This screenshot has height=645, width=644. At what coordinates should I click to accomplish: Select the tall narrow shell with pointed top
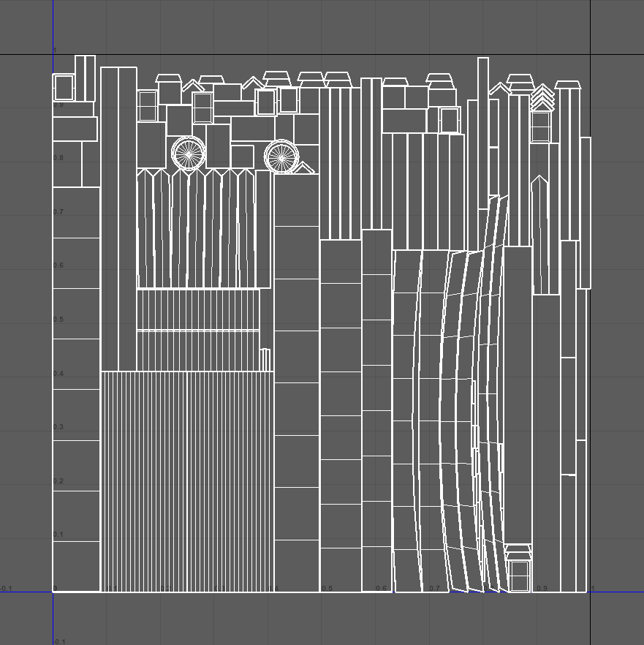[x=539, y=235]
